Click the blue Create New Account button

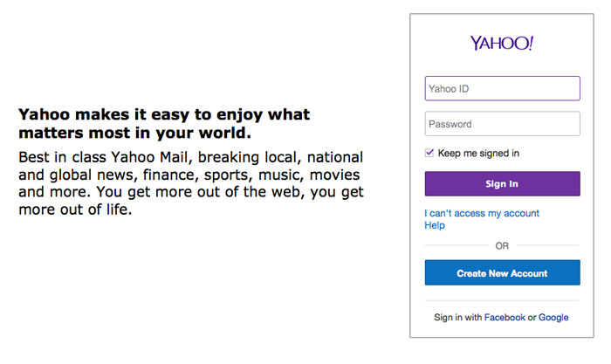point(502,273)
